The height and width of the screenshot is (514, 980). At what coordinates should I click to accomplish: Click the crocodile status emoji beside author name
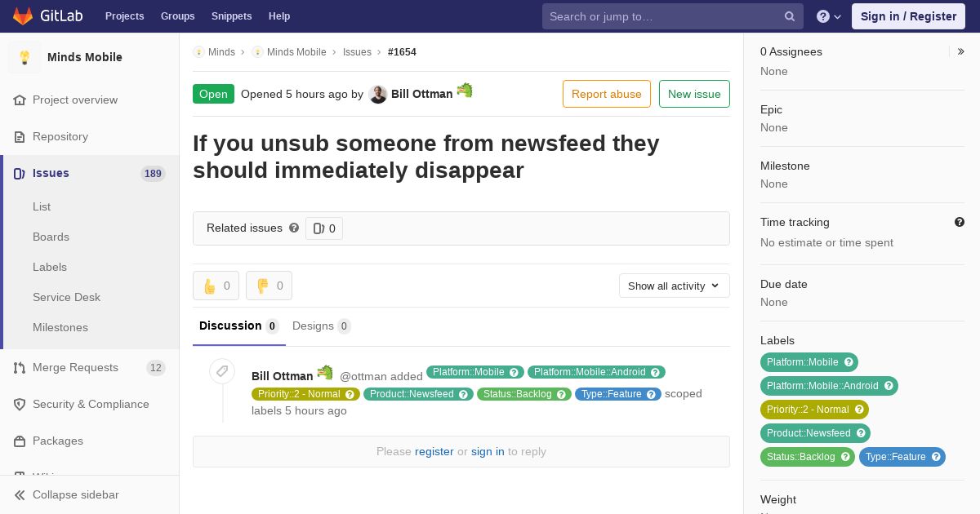[465, 90]
